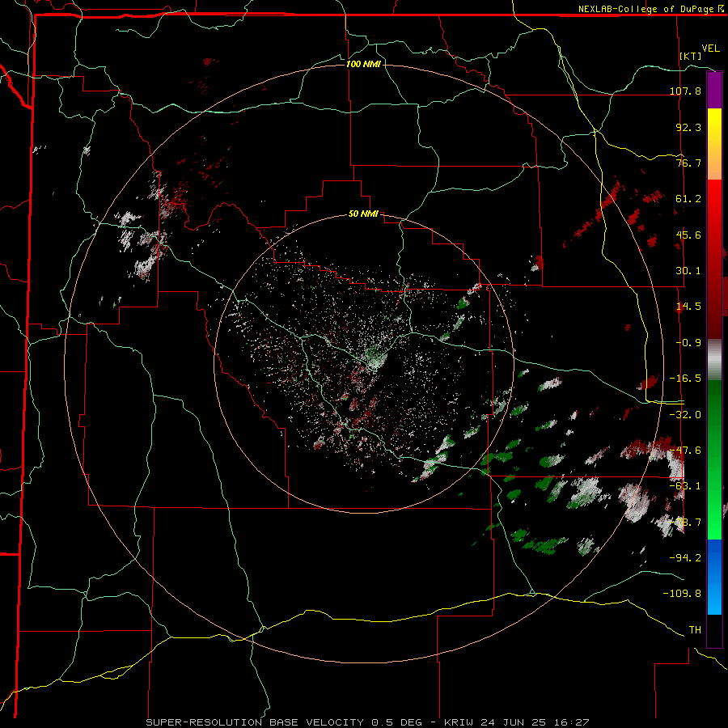
Task: Click the 14.5 velocity scale value
Action: 688,307
